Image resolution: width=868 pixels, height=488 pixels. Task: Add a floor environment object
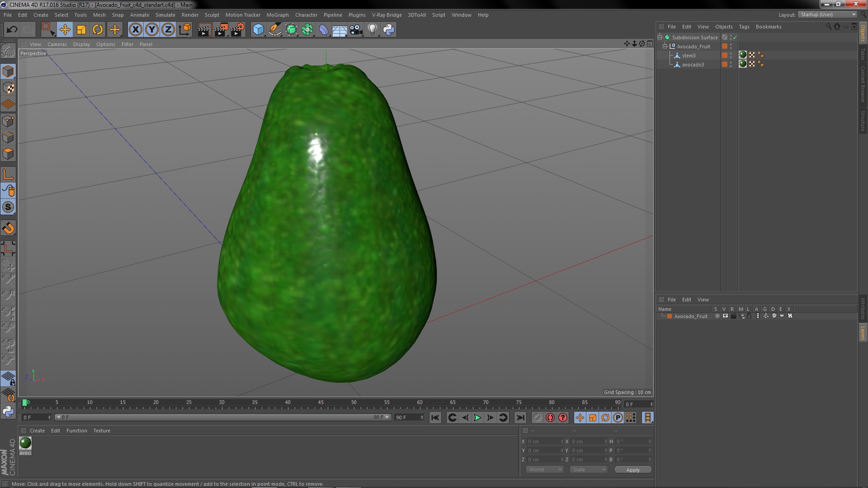(340, 30)
